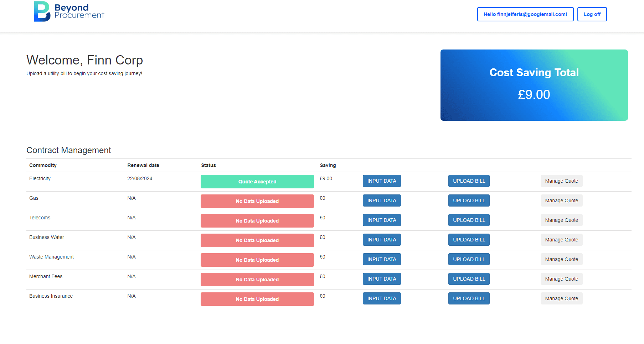The image size is (644, 344).
Task: Manage the quote for Business Insurance
Action: [561, 298]
